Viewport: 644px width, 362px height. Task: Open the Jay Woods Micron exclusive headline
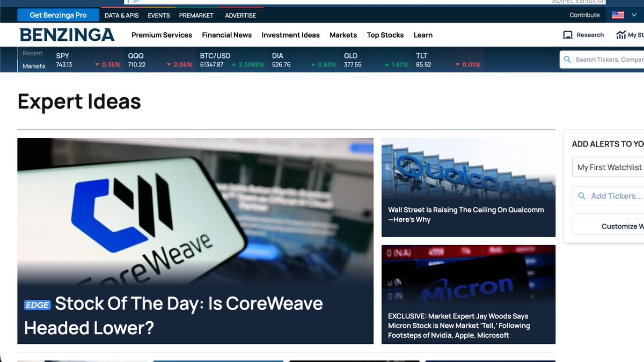[x=459, y=326]
